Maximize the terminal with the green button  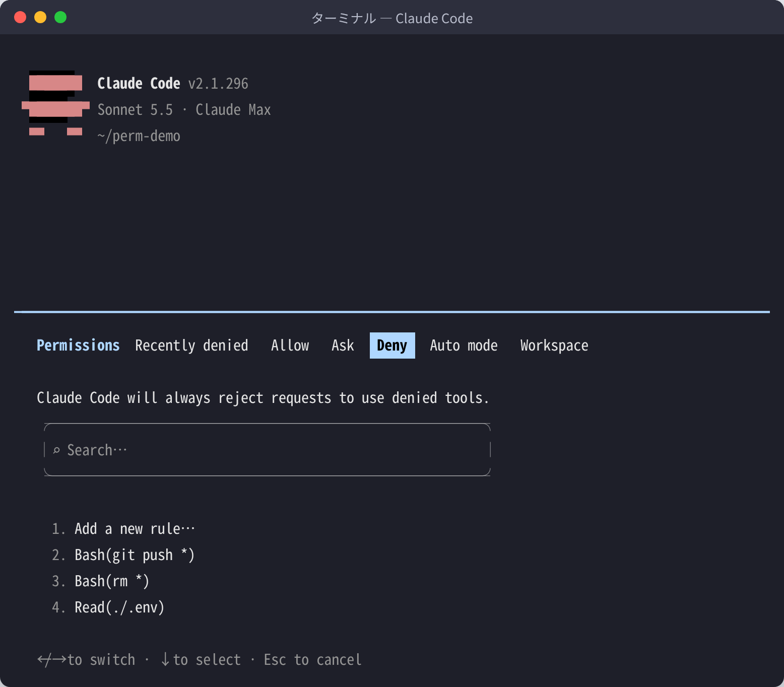[60, 17]
